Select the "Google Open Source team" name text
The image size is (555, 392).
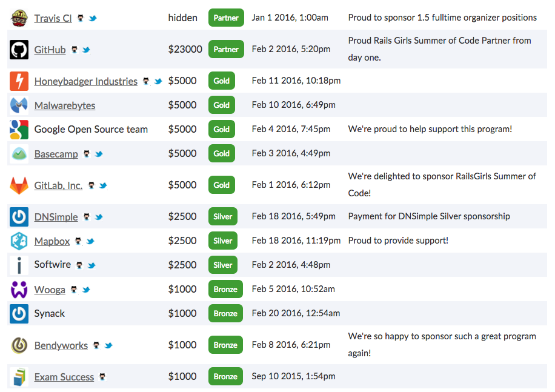[x=91, y=130]
